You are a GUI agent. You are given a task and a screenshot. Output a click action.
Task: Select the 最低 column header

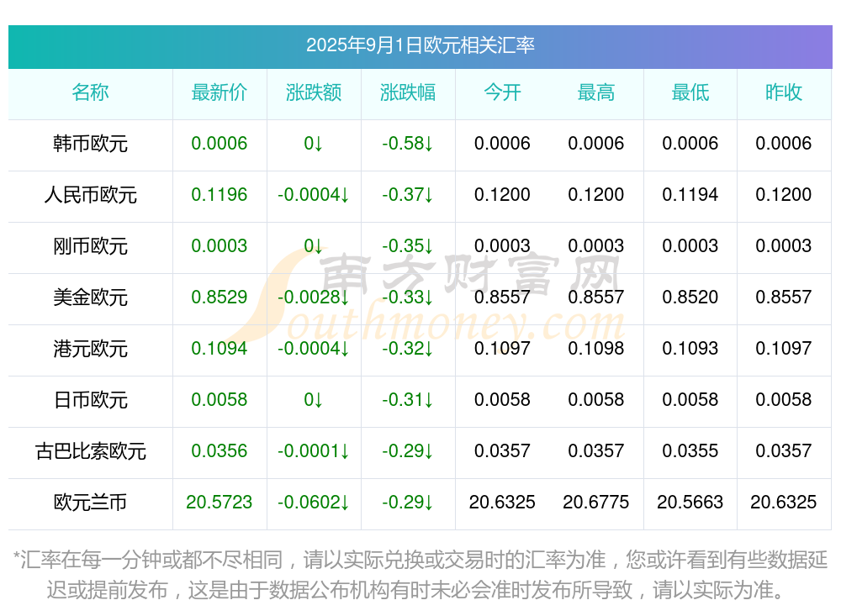click(x=690, y=92)
